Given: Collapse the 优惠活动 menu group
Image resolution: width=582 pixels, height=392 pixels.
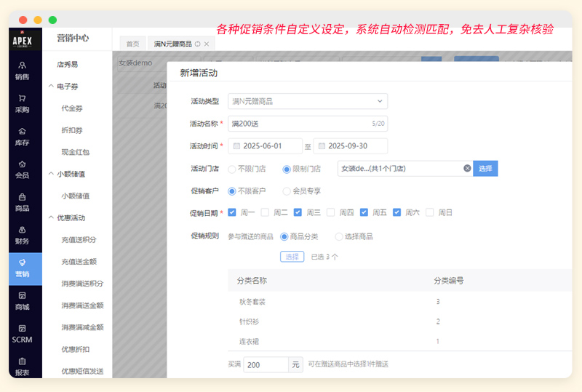Looking at the screenshot, I should tap(51, 217).
